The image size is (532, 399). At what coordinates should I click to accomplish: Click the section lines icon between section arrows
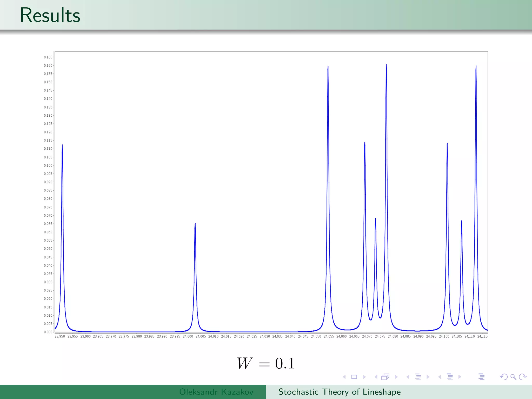click(450, 377)
